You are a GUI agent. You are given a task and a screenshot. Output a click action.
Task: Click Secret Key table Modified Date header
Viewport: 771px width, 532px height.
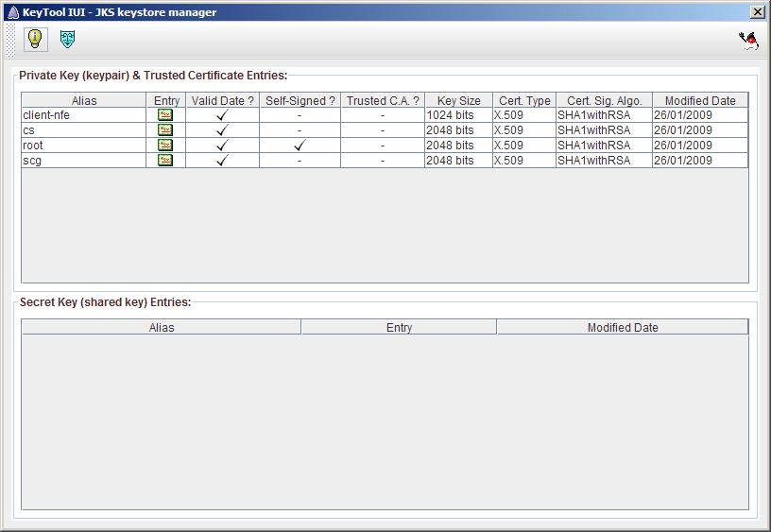click(x=623, y=327)
